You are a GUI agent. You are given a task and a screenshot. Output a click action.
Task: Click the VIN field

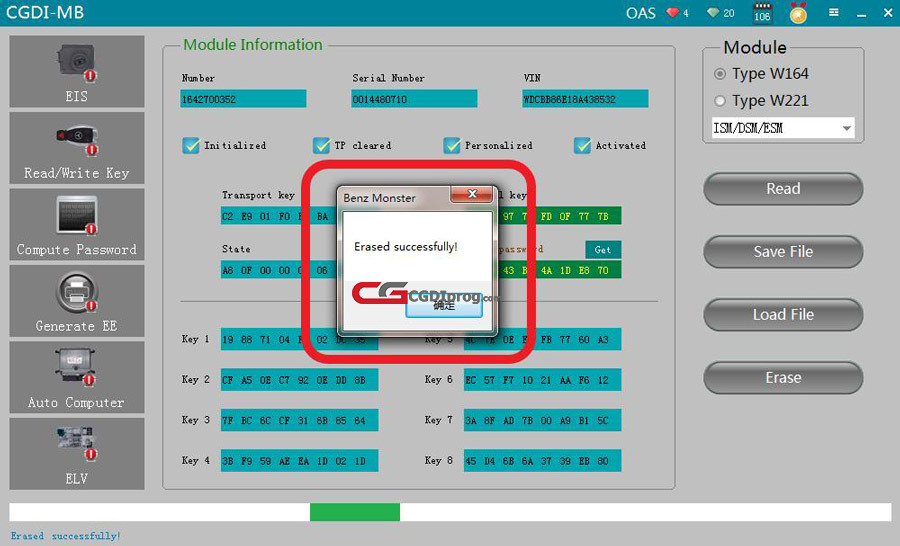[585, 99]
